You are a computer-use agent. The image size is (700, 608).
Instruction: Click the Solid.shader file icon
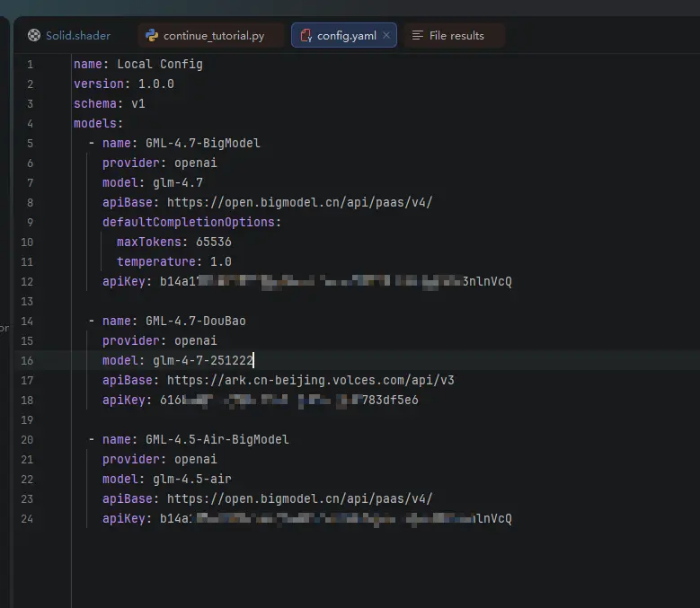[x=34, y=35]
